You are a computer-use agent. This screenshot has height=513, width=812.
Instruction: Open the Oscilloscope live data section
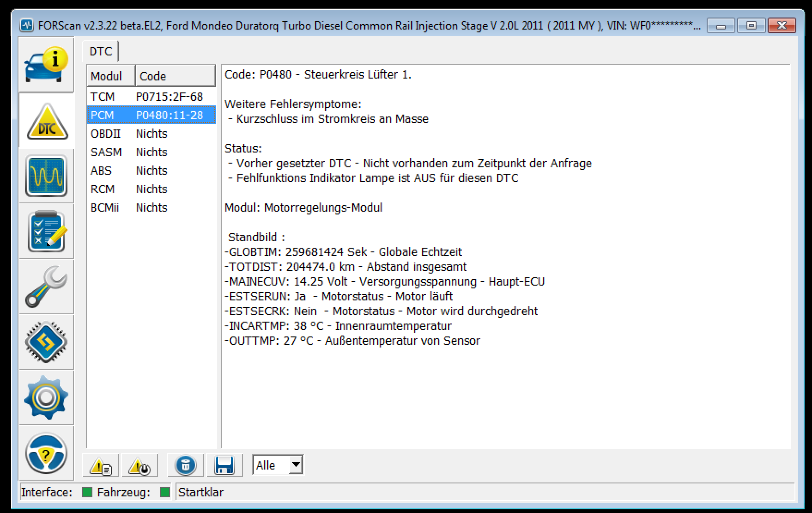tap(46, 176)
